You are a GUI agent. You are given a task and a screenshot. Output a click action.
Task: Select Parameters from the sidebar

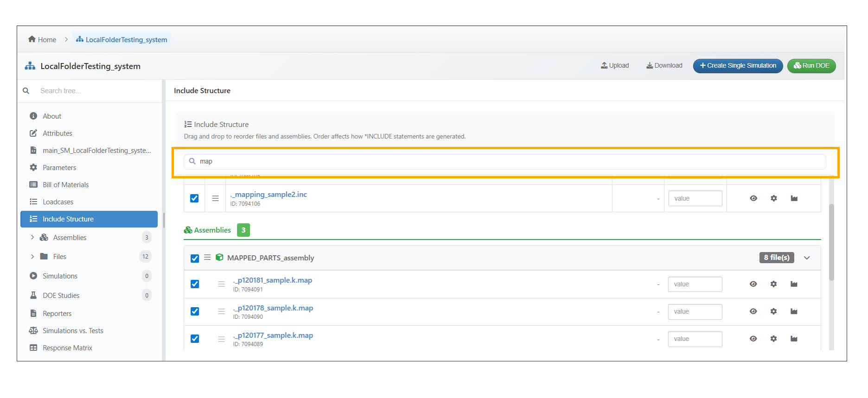point(59,167)
